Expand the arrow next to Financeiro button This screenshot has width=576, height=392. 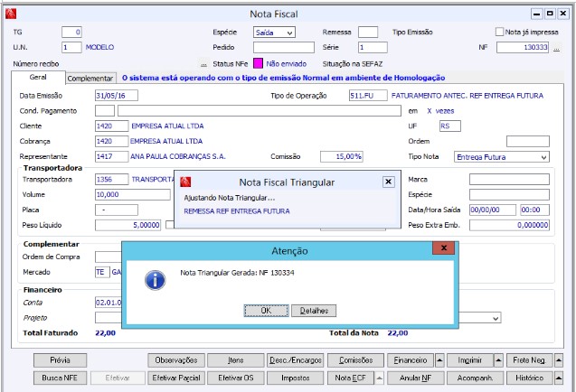tap(439, 360)
